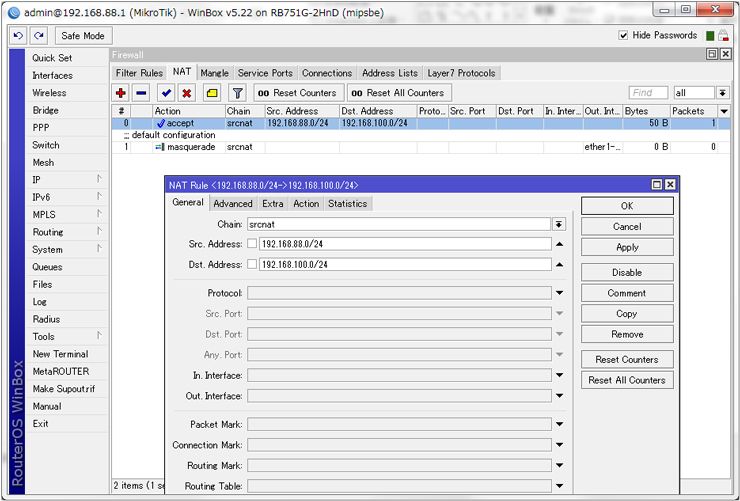
Task: Expand the Protocol field arrow
Action: tap(559, 293)
